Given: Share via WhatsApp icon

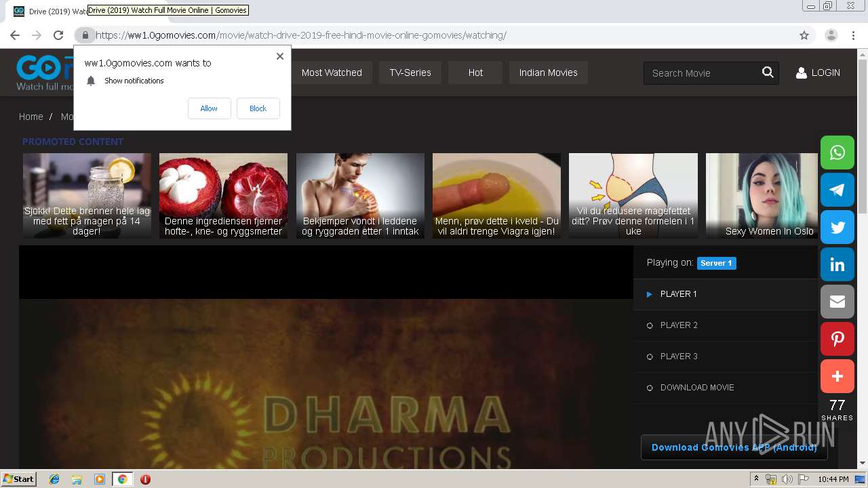Looking at the screenshot, I should click(x=837, y=152).
